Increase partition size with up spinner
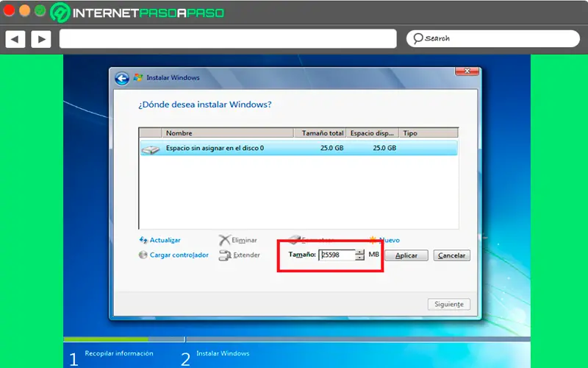Viewport: 588px width, 368px height. point(359,252)
